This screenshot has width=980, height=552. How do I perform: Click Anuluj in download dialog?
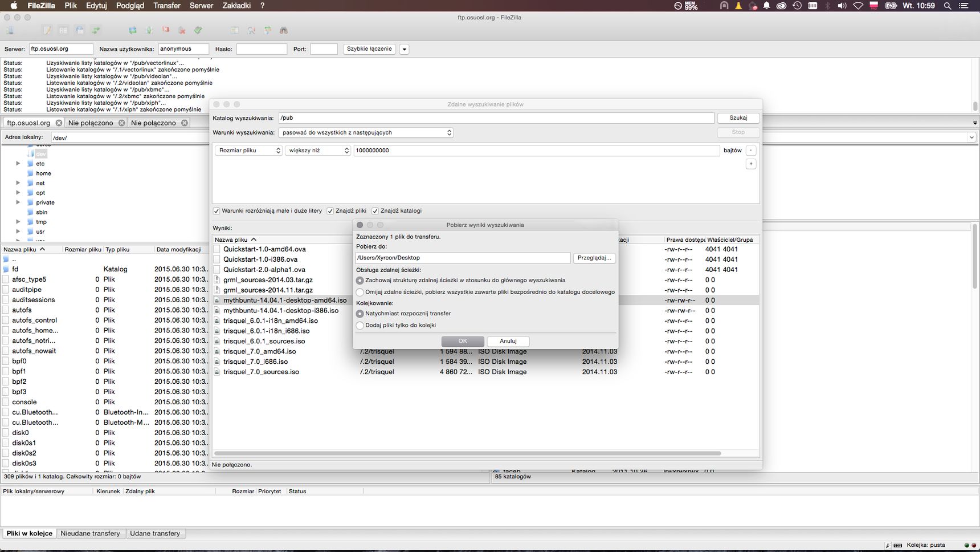pyautogui.click(x=508, y=341)
